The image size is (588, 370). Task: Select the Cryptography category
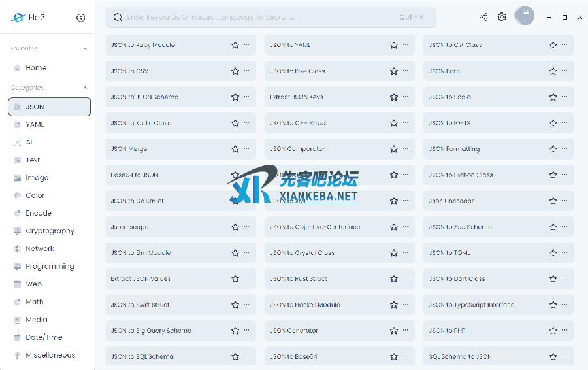(50, 231)
